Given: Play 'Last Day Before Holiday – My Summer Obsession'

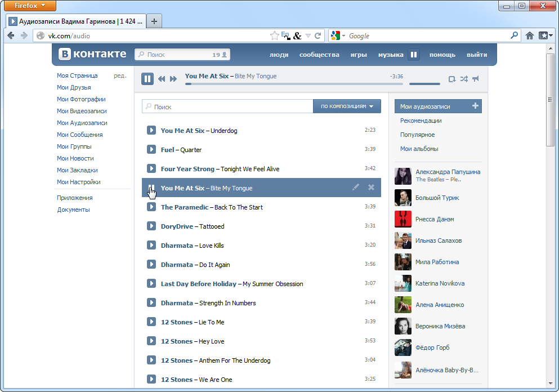Looking at the screenshot, I should tap(151, 283).
